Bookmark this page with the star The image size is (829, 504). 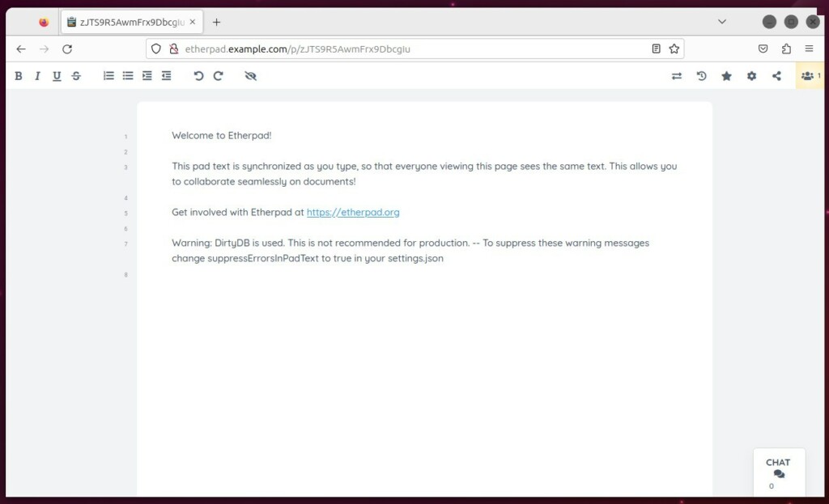674,49
